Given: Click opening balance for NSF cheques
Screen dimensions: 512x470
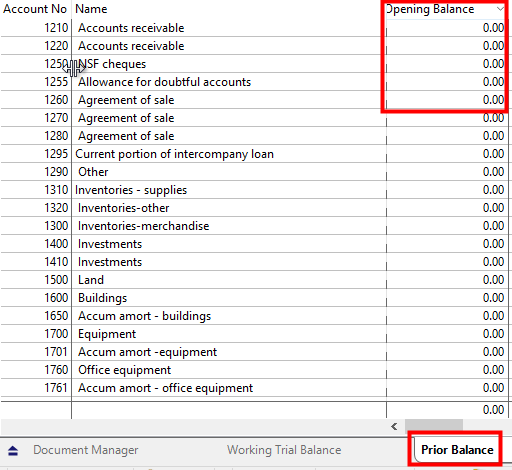Looking at the screenshot, I should 447,64.
